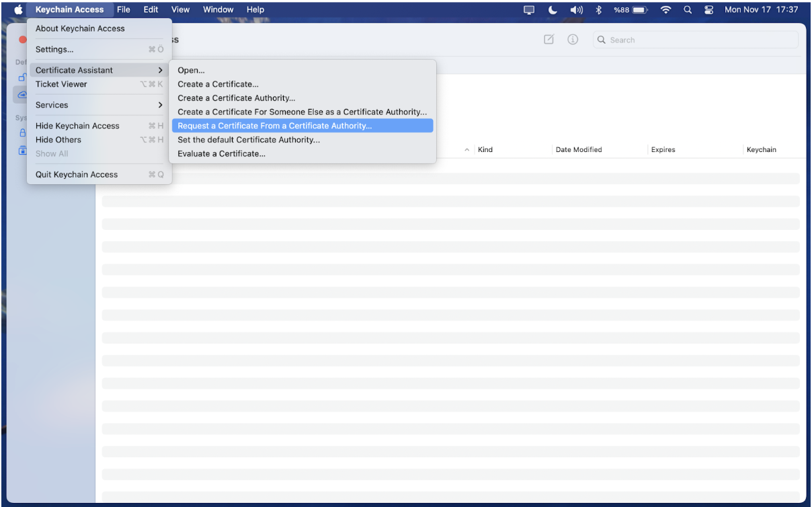Open Control Center icon
This screenshot has height=507, width=812.
click(708, 9)
